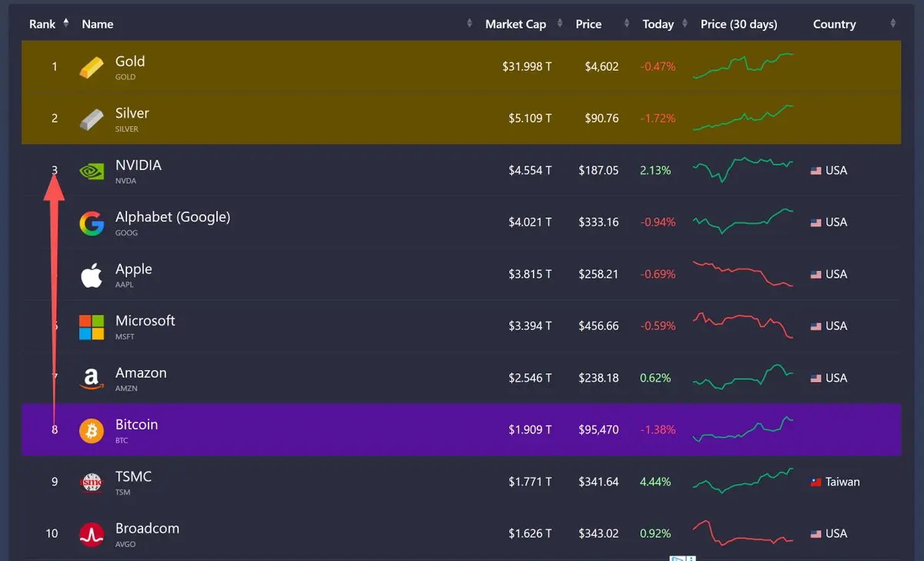This screenshot has width=924, height=561.
Task: Open the Alphabet (Google) name link
Action: [x=172, y=217]
